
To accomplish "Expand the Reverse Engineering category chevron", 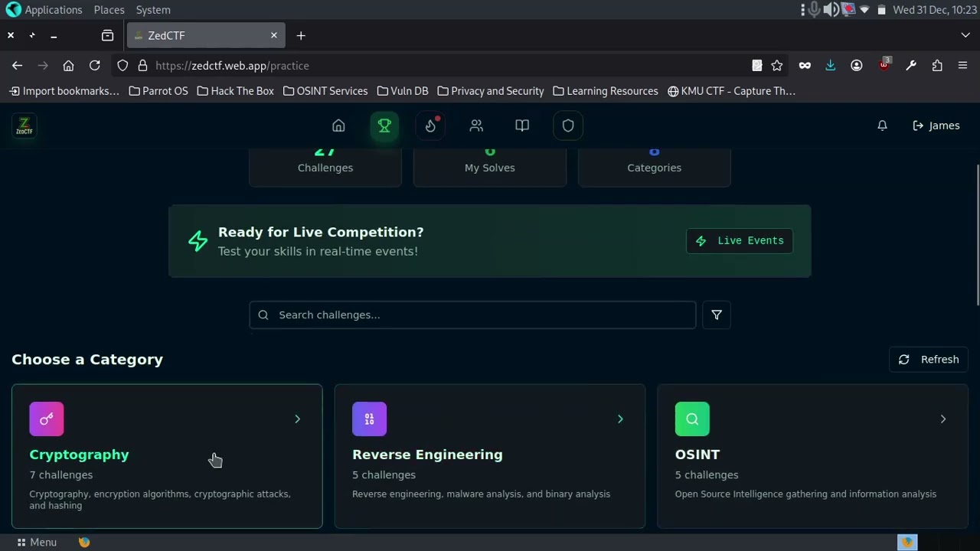I will coord(620,419).
